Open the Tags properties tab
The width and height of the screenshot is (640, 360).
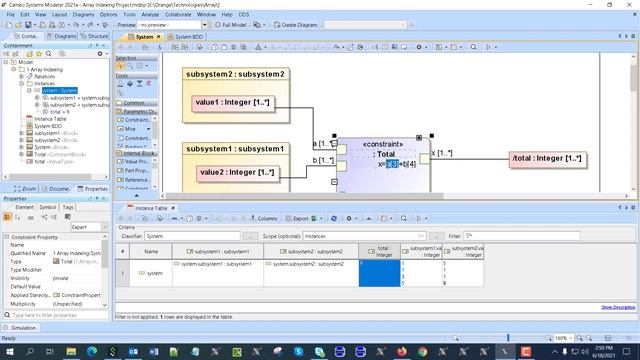[68, 207]
